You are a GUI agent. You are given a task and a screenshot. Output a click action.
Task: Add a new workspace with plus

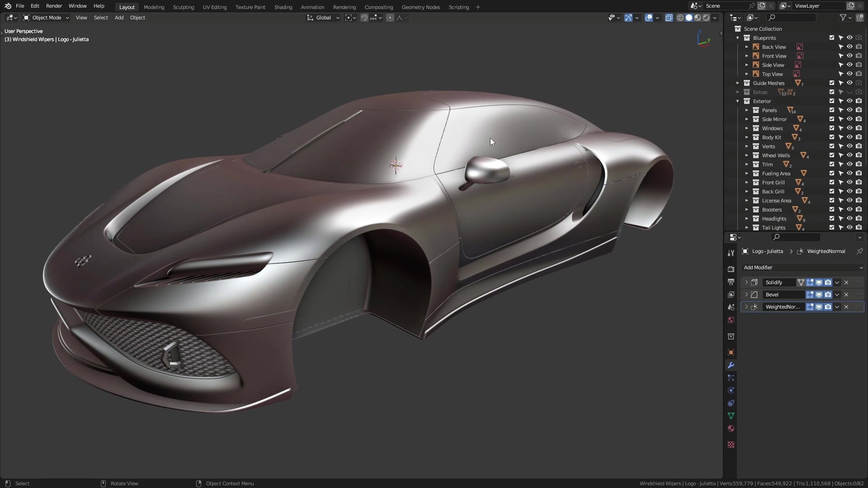[x=478, y=7]
